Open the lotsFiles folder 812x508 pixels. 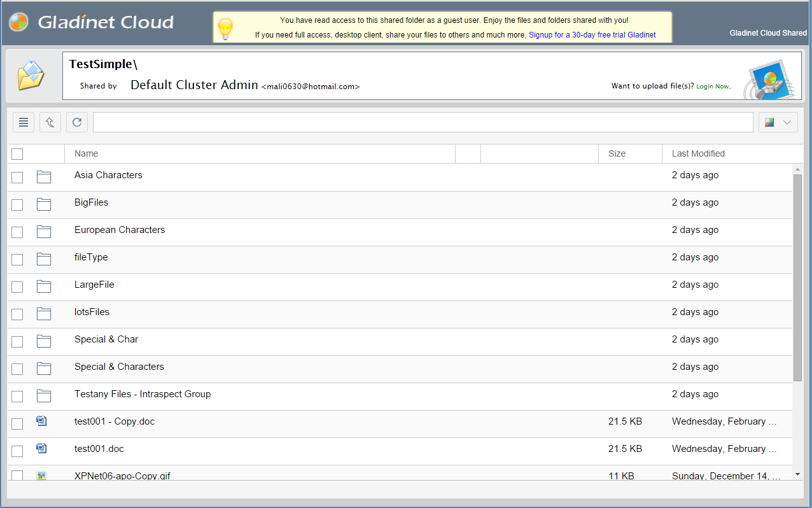pyautogui.click(x=92, y=312)
